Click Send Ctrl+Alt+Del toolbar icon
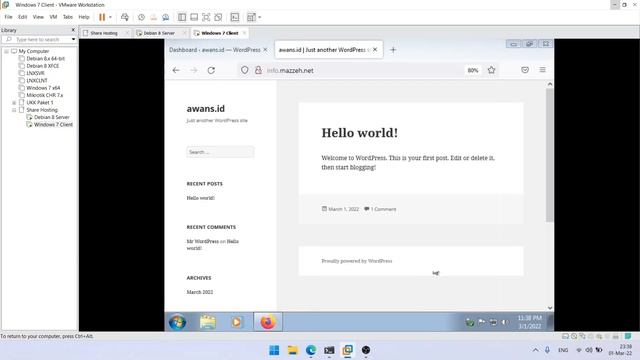The width and height of the screenshot is (640, 360). point(125,17)
